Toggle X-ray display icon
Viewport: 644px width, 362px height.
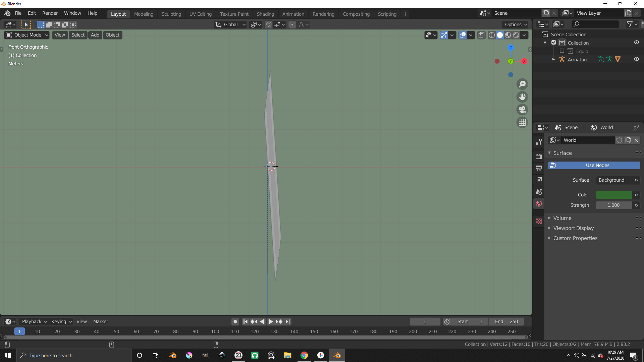coord(481,35)
